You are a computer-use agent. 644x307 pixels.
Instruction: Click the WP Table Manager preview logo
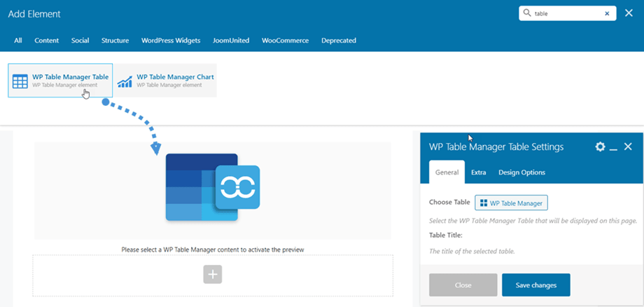click(x=213, y=187)
